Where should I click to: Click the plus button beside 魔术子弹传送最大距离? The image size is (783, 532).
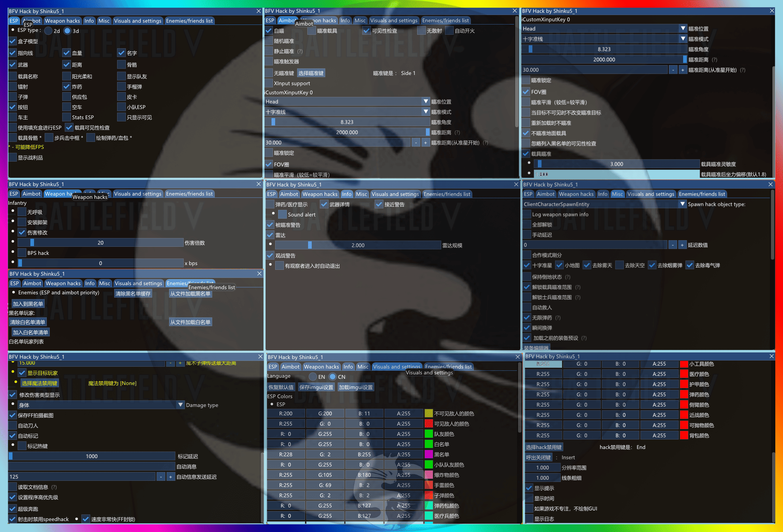[180, 363]
